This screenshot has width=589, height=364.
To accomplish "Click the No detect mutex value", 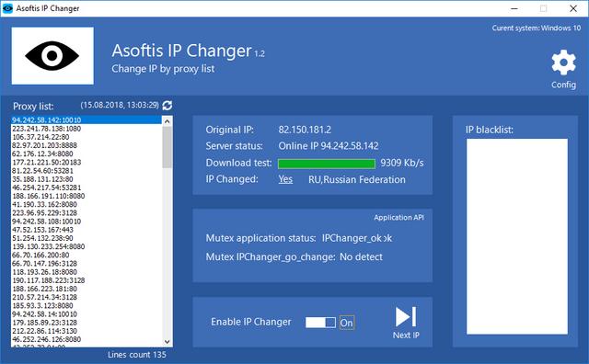I will (x=361, y=257).
